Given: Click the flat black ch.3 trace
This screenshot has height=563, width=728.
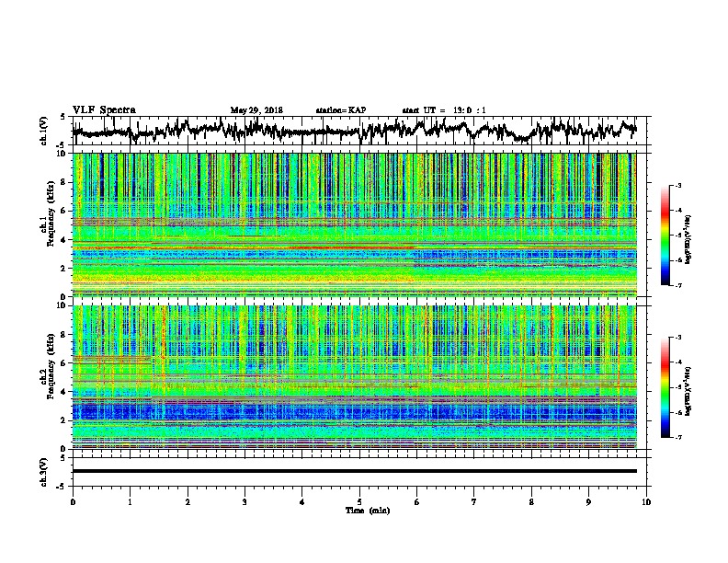Looking at the screenshot, I should pyautogui.click(x=354, y=471).
